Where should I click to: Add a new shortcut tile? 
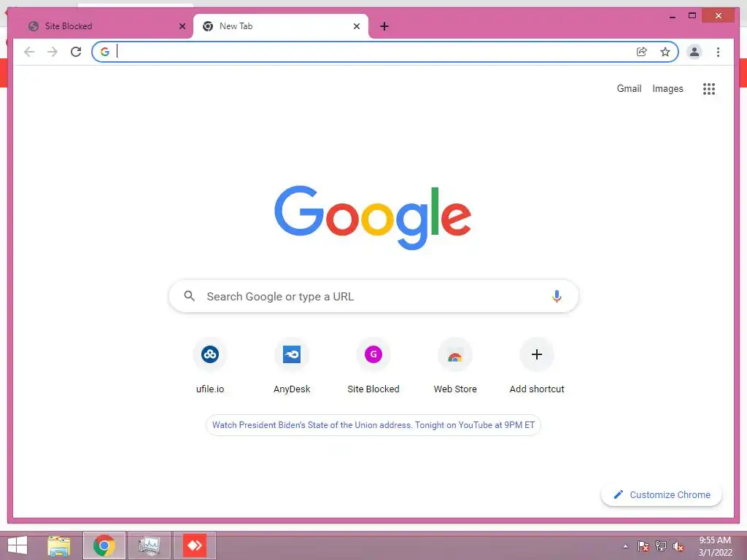(537, 366)
